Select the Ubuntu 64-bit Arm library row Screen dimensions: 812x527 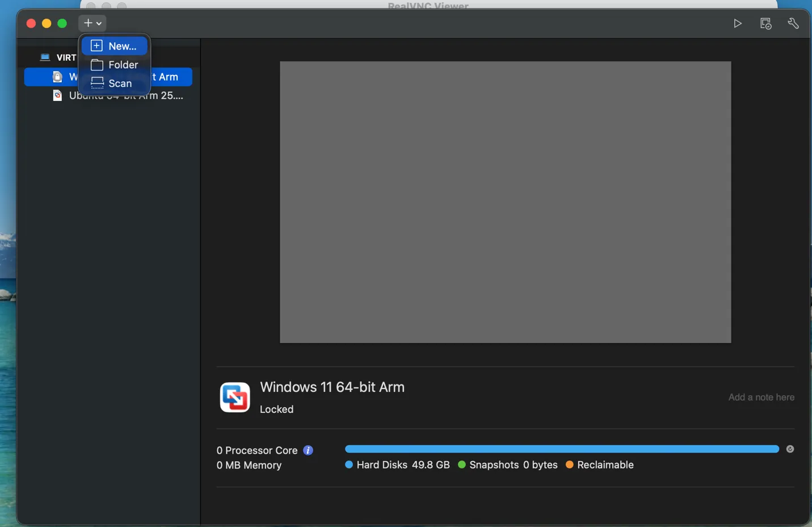click(108, 95)
